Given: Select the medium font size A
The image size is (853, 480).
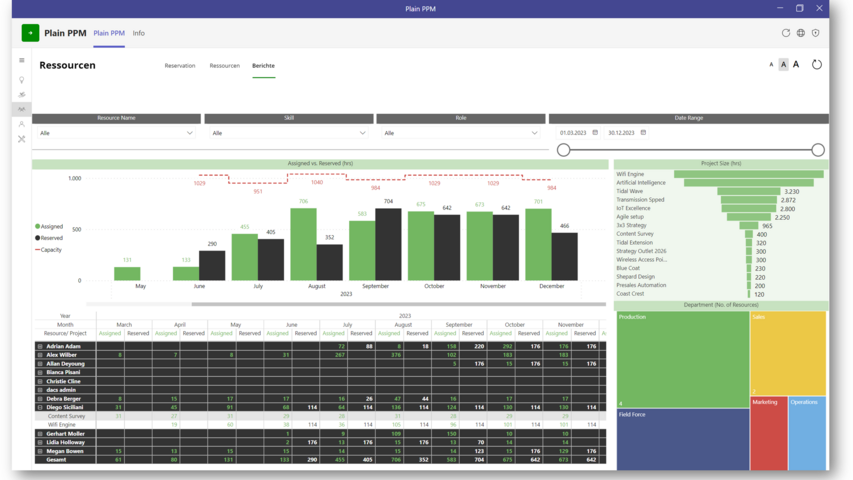Looking at the screenshot, I should (x=783, y=65).
